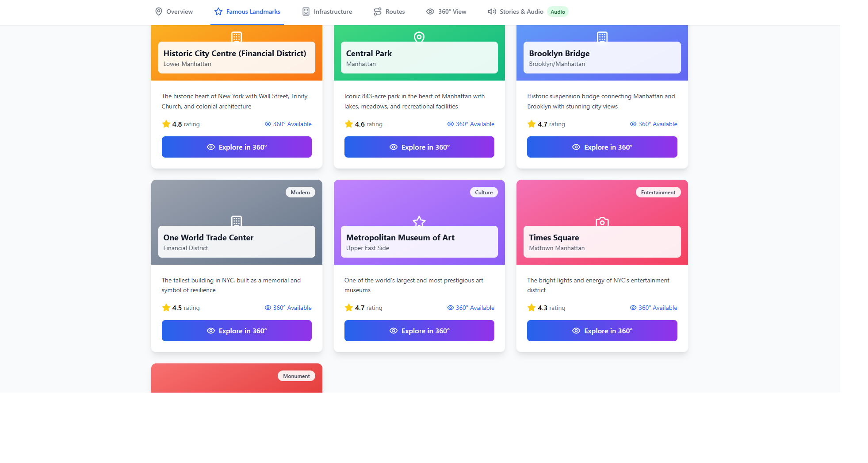
Task: Click 360° Available on Historic City Centre card
Action: pyautogui.click(x=288, y=124)
